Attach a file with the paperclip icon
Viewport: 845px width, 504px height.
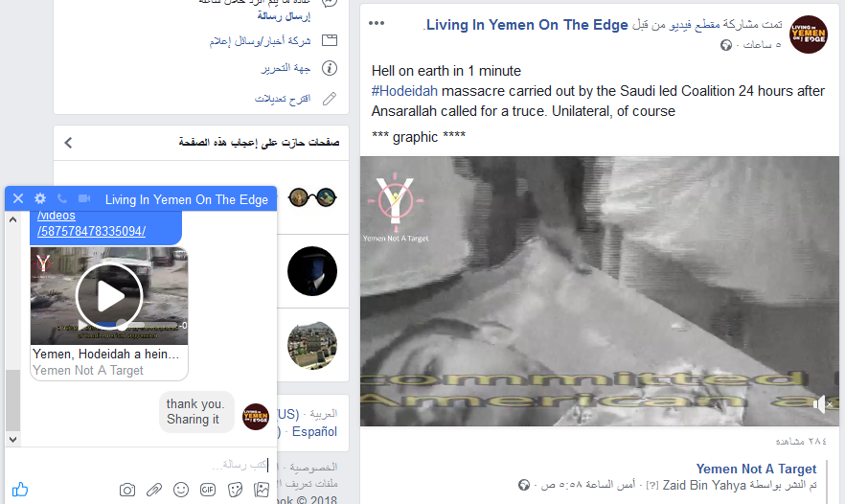[154, 490]
